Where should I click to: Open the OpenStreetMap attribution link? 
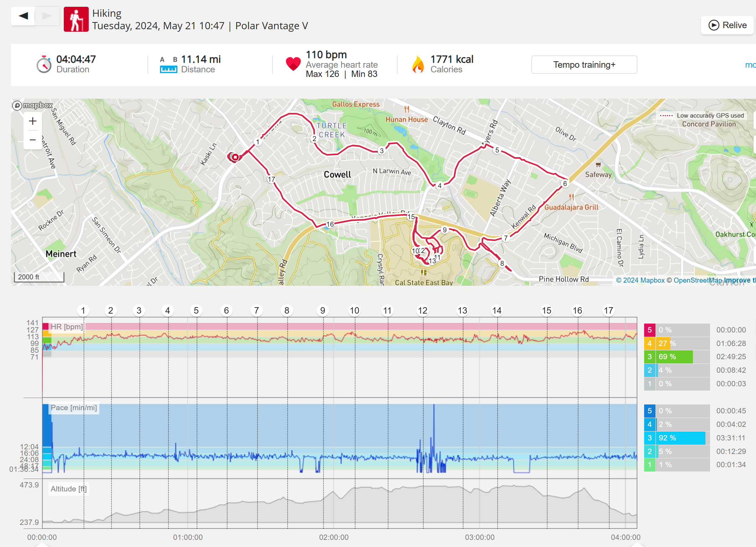pos(698,280)
